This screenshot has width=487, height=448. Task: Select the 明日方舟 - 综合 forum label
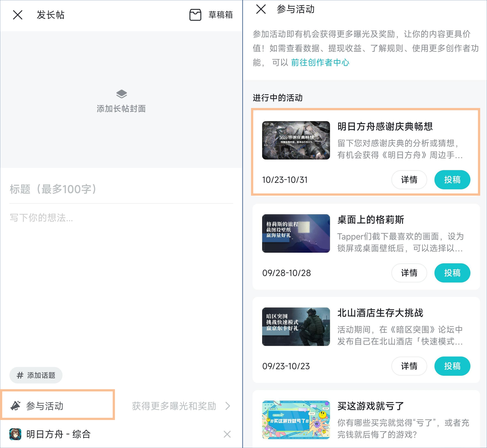coord(58,434)
